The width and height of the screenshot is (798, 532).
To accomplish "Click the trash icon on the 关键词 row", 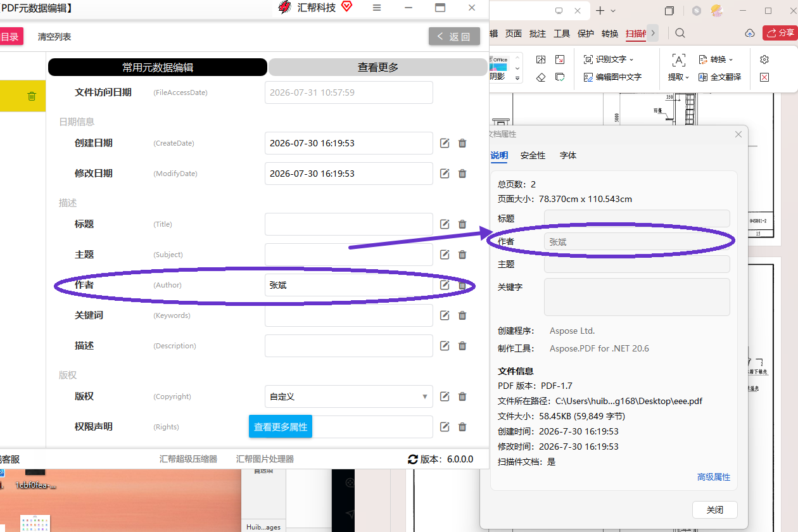I will 462,315.
